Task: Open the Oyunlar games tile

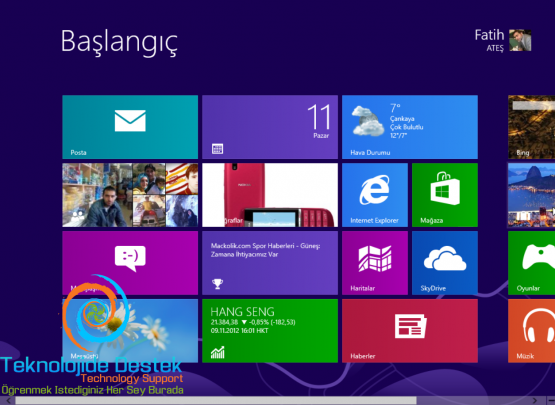Action: click(531, 263)
